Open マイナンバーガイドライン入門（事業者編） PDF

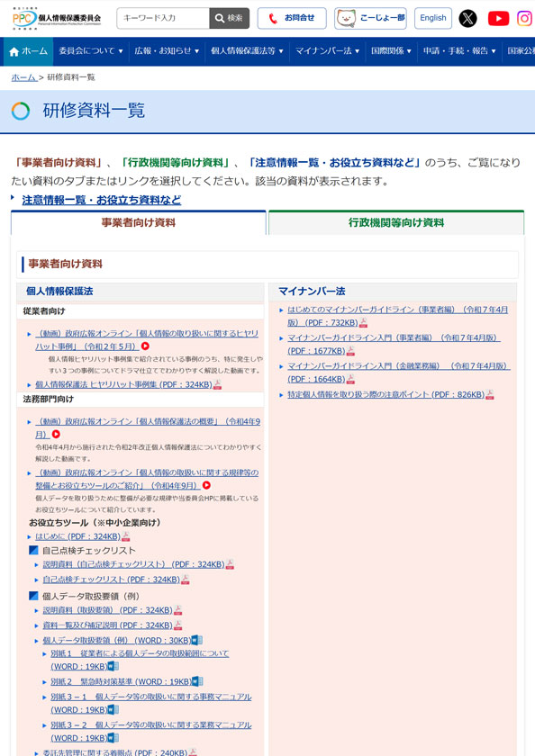394,344
